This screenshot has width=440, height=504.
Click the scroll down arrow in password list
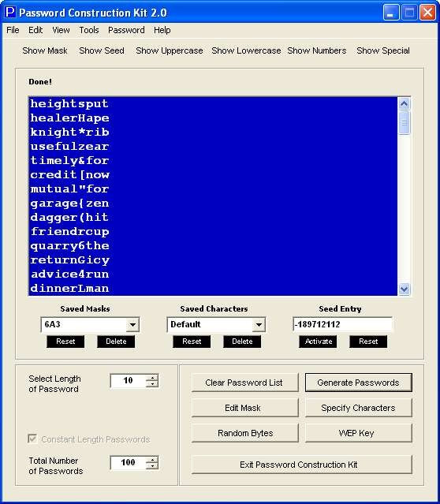[404, 289]
